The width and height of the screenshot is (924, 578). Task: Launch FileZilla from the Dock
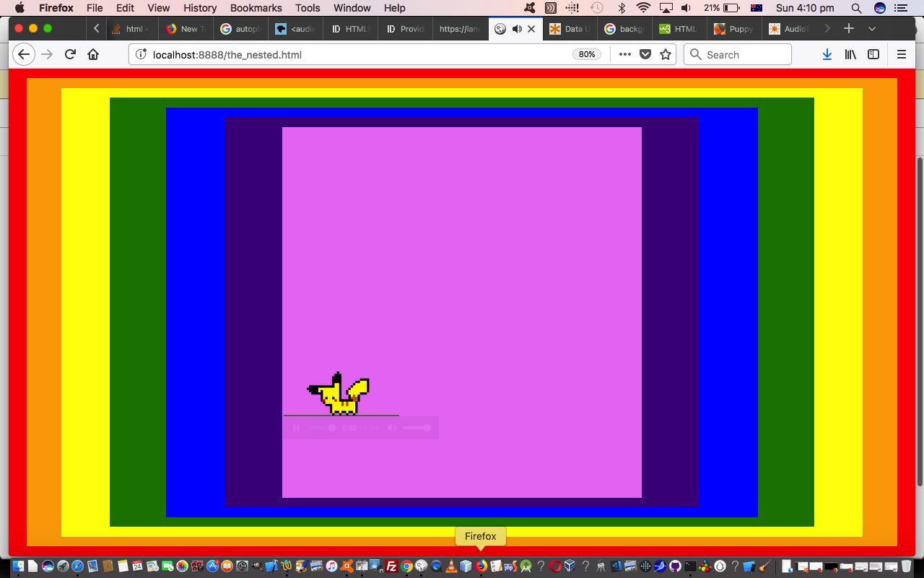tap(391, 566)
